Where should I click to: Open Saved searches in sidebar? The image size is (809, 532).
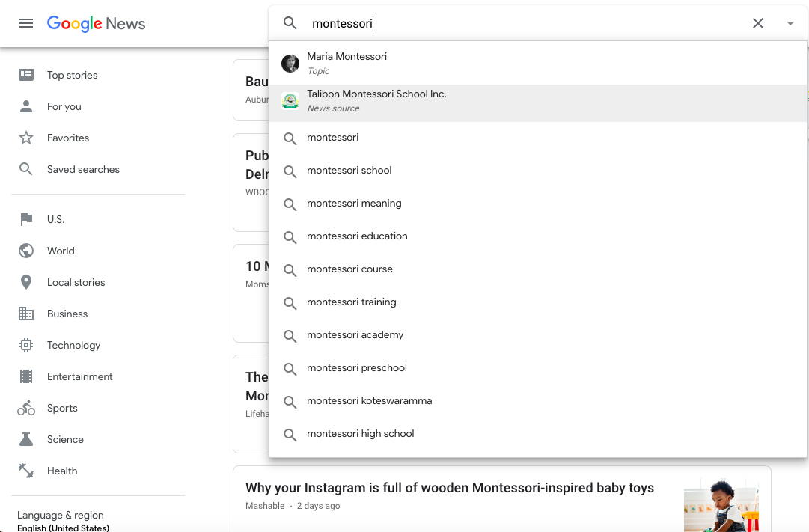[83, 169]
